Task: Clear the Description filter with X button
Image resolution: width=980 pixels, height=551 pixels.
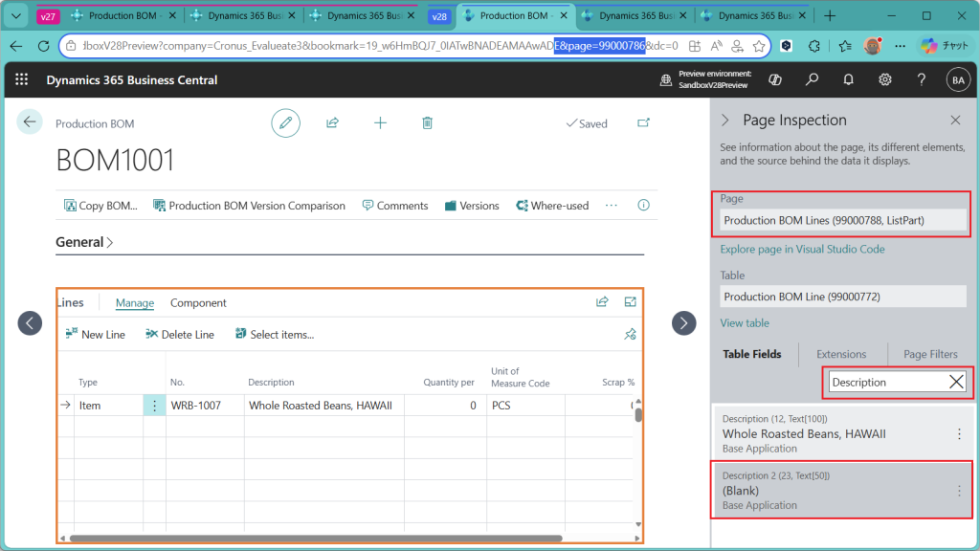Action: pyautogui.click(x=955, y=382)
